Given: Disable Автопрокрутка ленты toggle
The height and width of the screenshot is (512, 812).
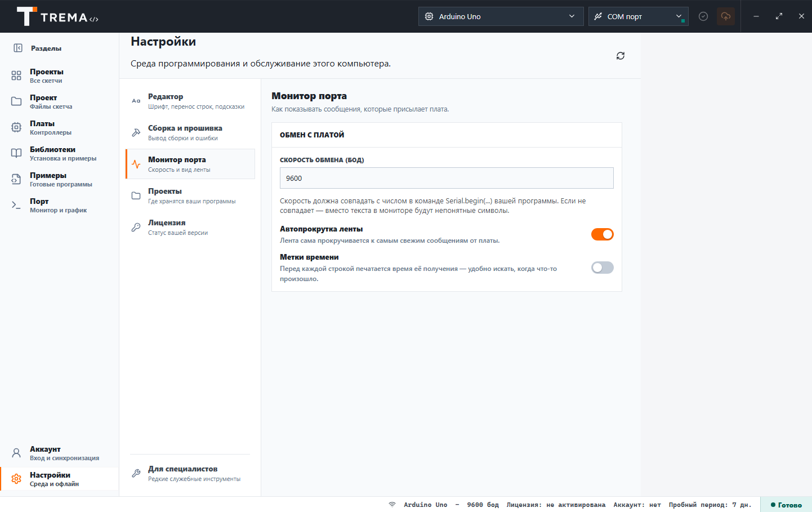Looking at the screenshot, I should tap(602, 234).
